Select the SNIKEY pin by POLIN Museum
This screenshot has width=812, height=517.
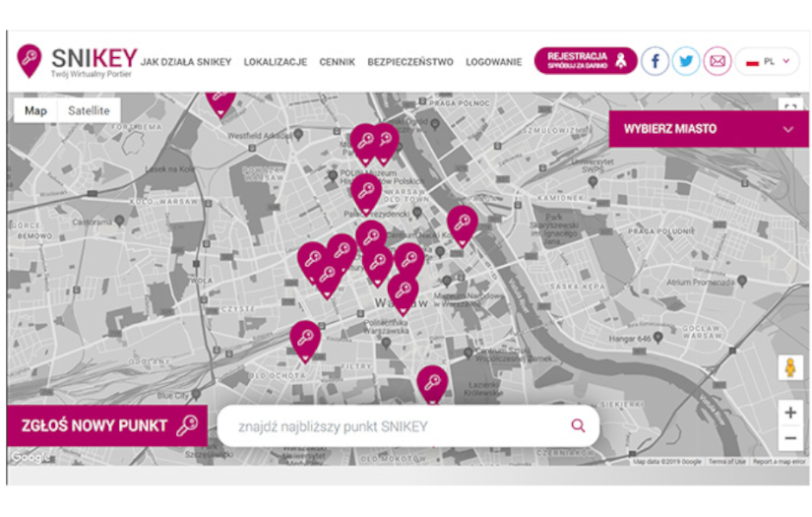coord(366,195)
